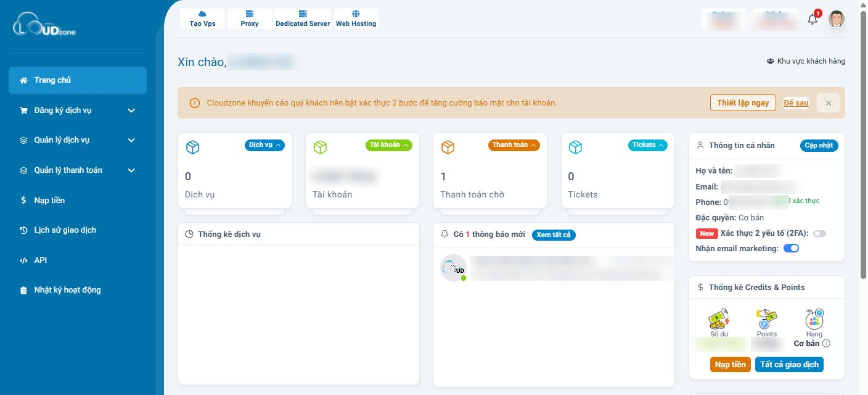The image size is (868, 395).
Task: Enable the Xác thực 2 yếu tố toggle
Action: (819, 233)
